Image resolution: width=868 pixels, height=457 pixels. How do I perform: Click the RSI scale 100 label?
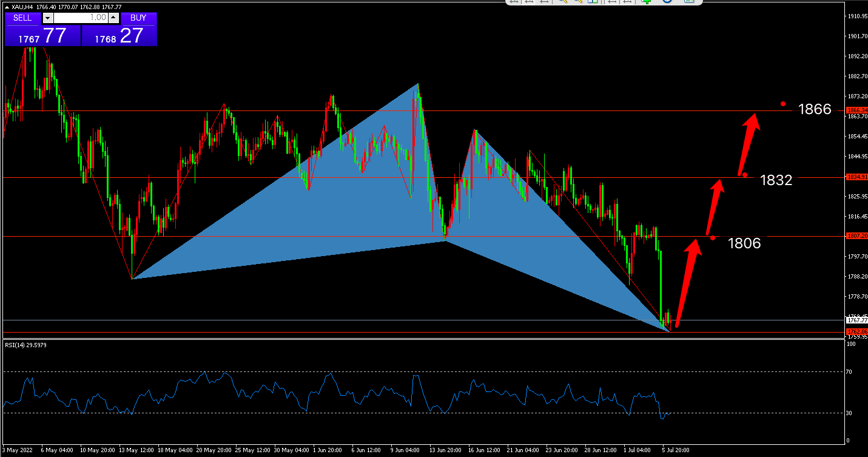[852, 344]
